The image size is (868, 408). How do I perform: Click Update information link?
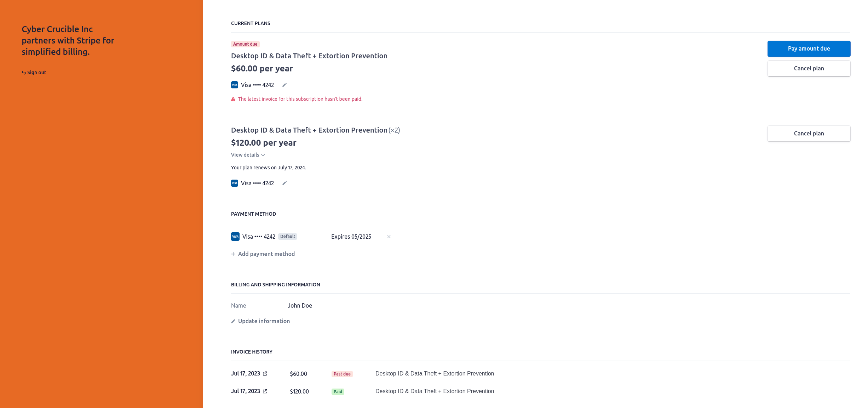264,321
